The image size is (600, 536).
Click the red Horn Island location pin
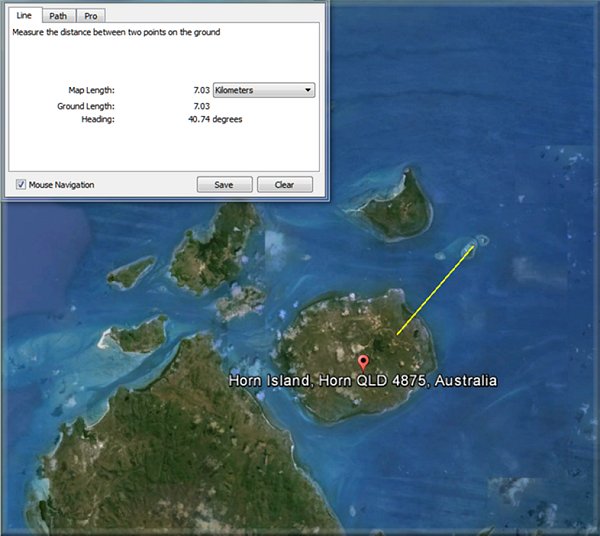(x=363, y=362)
